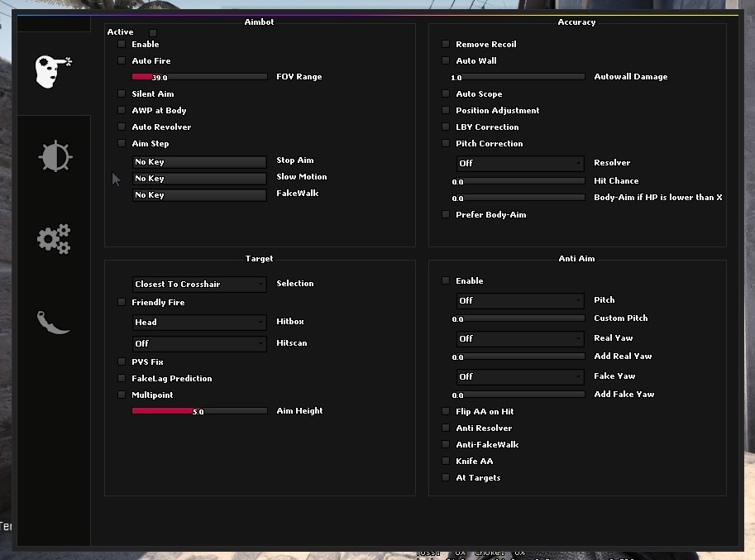Open the half-shaded circle visuals tab

tap(55, 156)
